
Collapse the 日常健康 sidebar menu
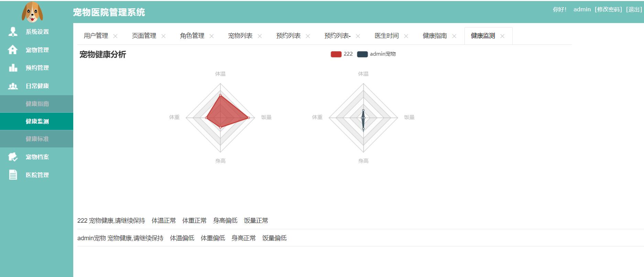[36, 86]
